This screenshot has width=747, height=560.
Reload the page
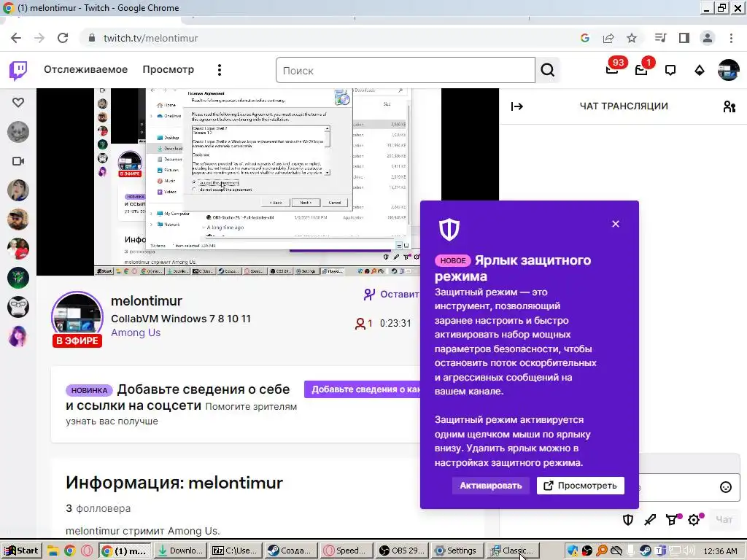click(63, 38)
